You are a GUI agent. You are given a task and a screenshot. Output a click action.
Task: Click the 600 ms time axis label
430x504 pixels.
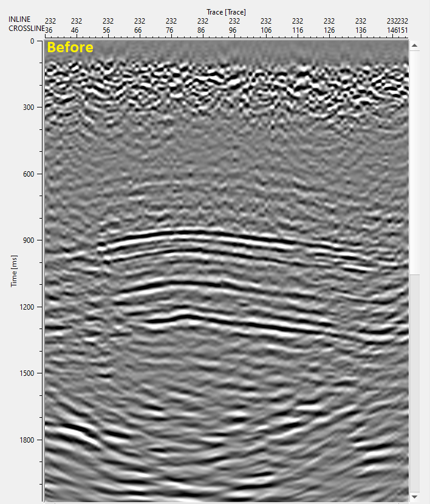[29, 174]
